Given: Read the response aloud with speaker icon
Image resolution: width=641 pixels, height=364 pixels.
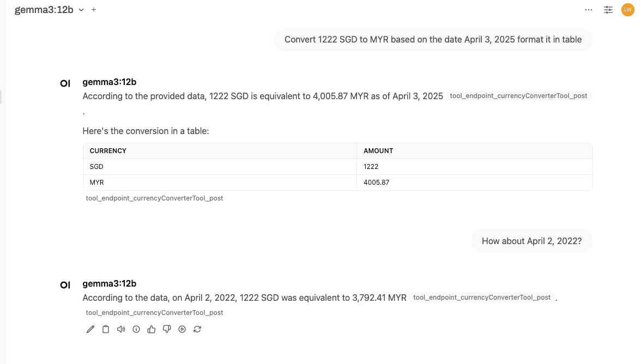Looking at the screenshot, I should (x=121, y=329).
